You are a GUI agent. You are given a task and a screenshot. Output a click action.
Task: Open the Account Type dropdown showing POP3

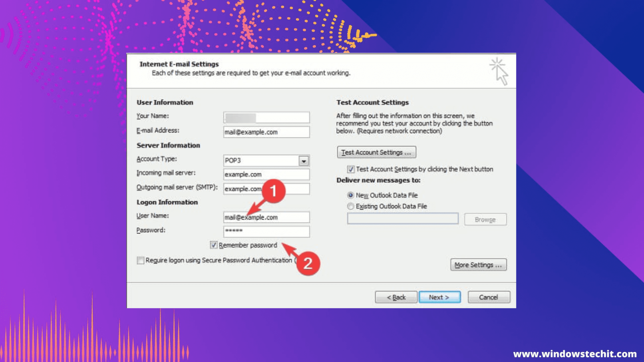tap(303, 161)
